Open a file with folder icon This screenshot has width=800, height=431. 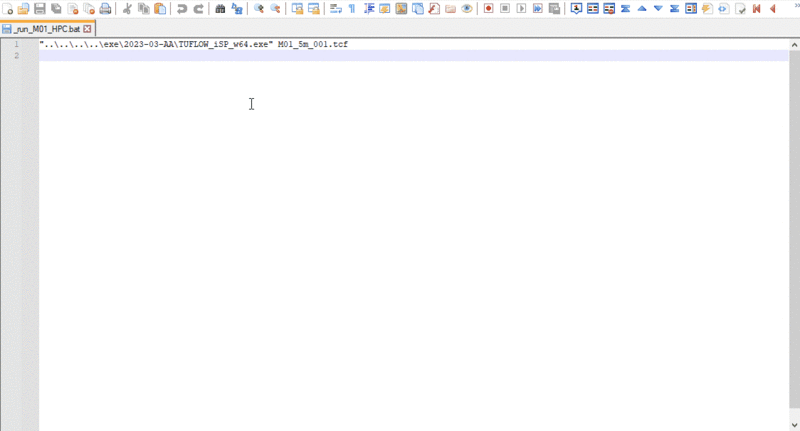tap(23, 9)
